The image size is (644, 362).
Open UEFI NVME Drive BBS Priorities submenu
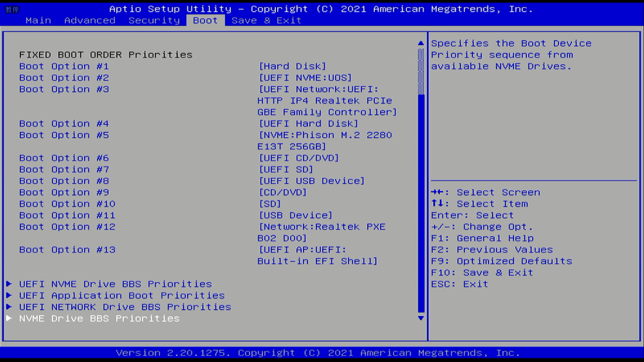coord(115,284)
